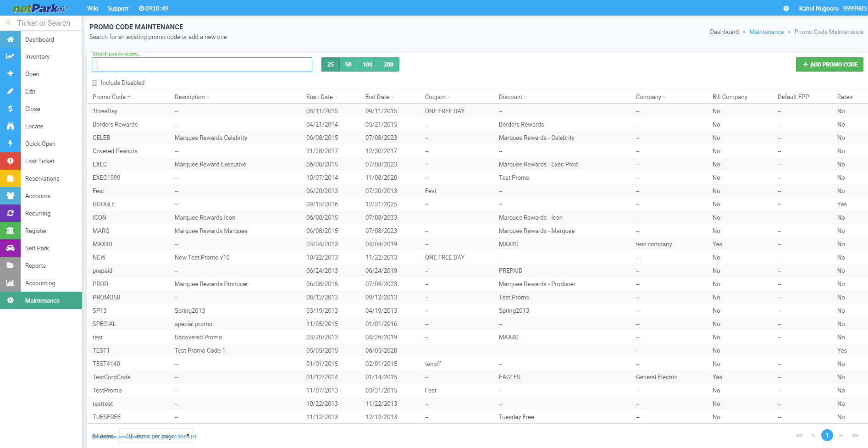Open the Dashboard home icon
Image resolution: width=868 pixels, height=448 pixels.
coord(10,39)
